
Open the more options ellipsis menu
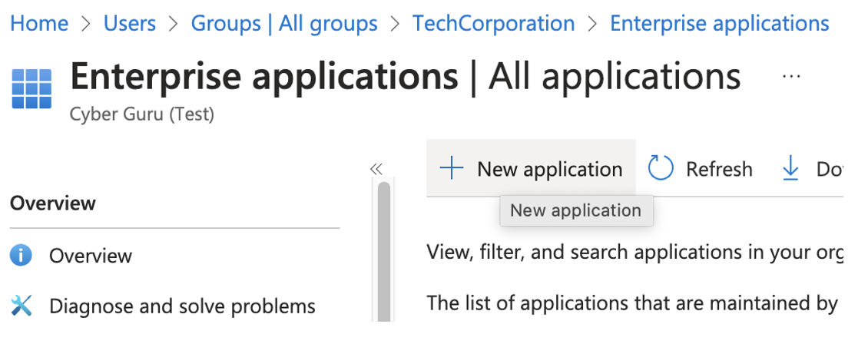pyautogui.click(x=792, y=76)
